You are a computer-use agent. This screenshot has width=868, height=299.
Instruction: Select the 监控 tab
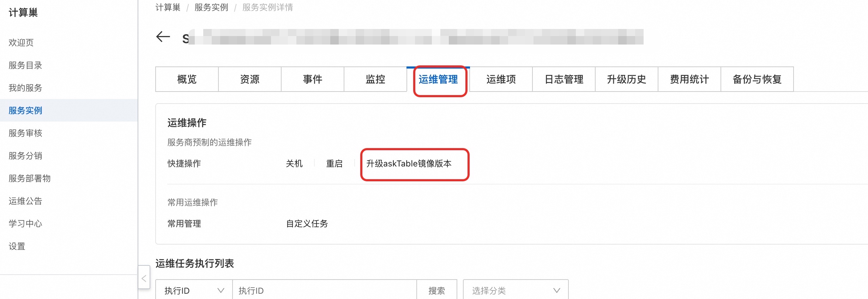click(x=375, y=79)
